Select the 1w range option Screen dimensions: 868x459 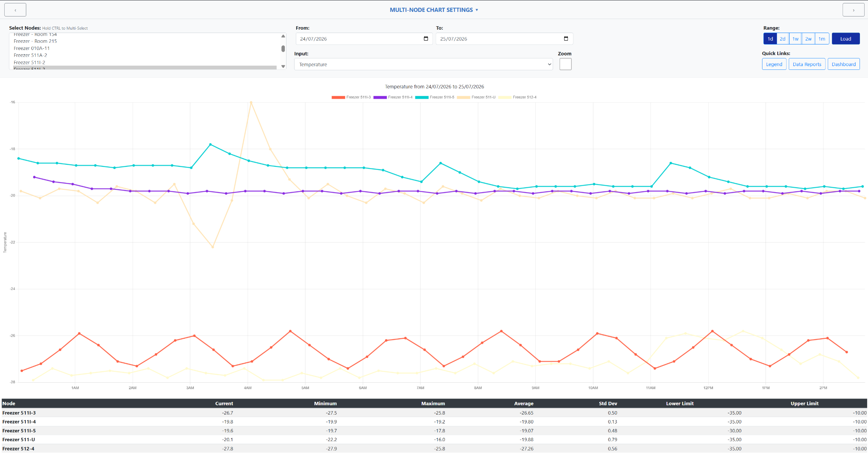point(796,39)
